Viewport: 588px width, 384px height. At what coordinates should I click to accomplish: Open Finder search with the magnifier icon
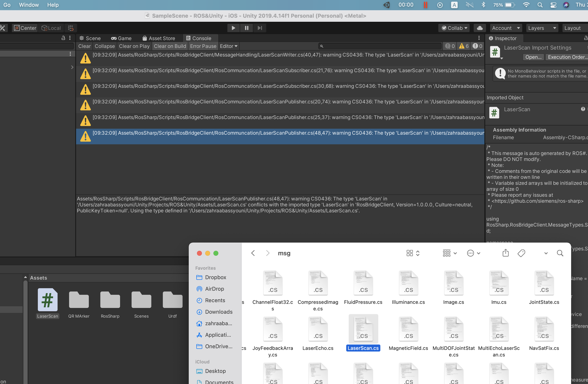coord(560,253)
